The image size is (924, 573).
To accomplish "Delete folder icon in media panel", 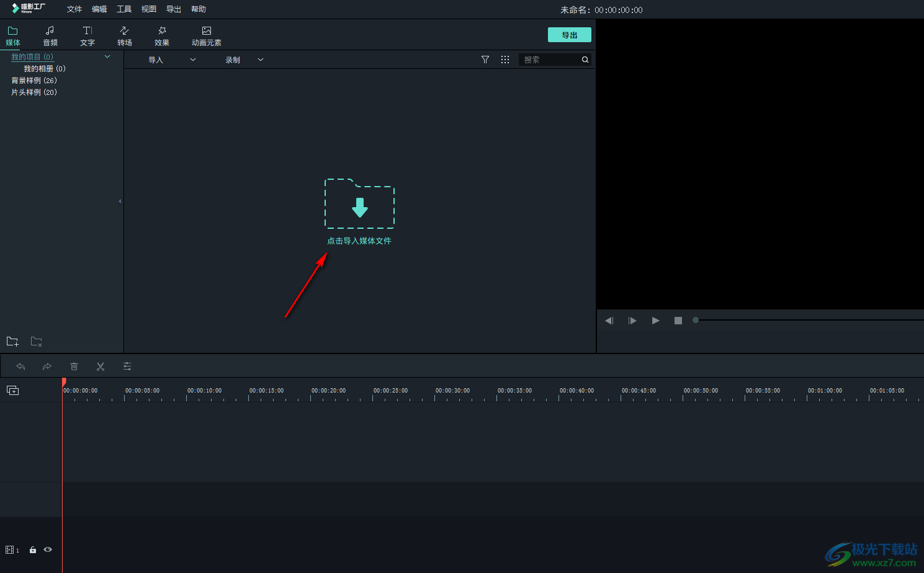I will click(37, 341).
